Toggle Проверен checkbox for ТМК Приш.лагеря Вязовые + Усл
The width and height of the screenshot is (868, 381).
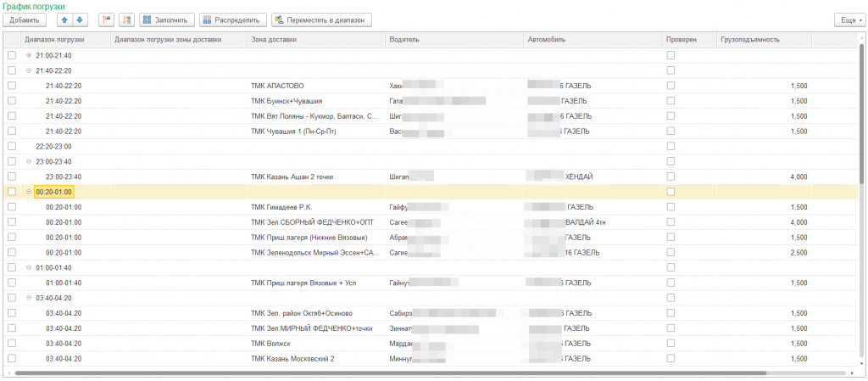[x=670, y=283]
